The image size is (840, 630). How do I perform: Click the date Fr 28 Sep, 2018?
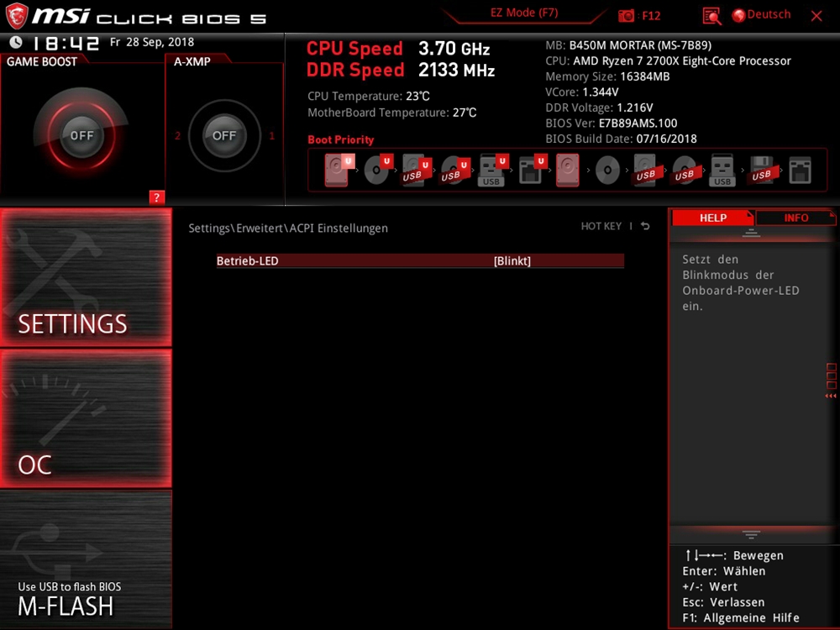click(x=152, y=42)
